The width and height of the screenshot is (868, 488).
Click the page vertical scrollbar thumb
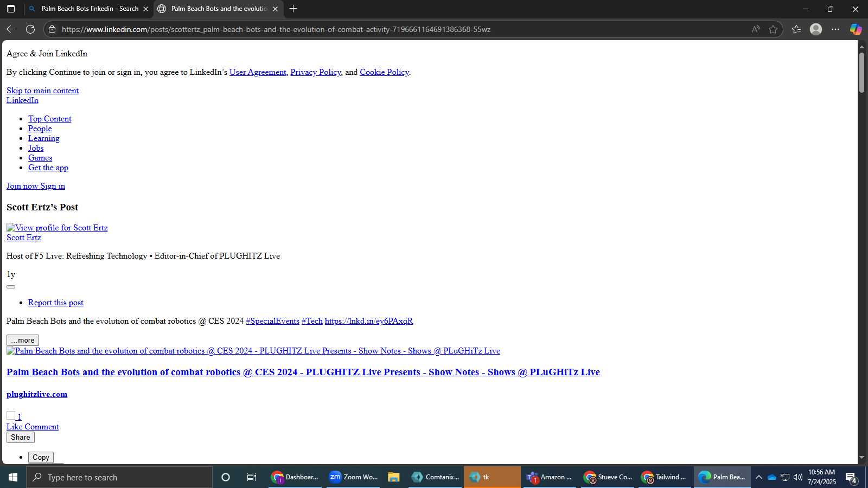coord(861,72)
